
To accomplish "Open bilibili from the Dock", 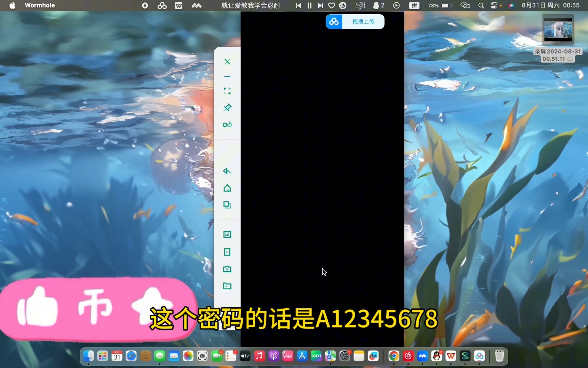I will [288, 356].
